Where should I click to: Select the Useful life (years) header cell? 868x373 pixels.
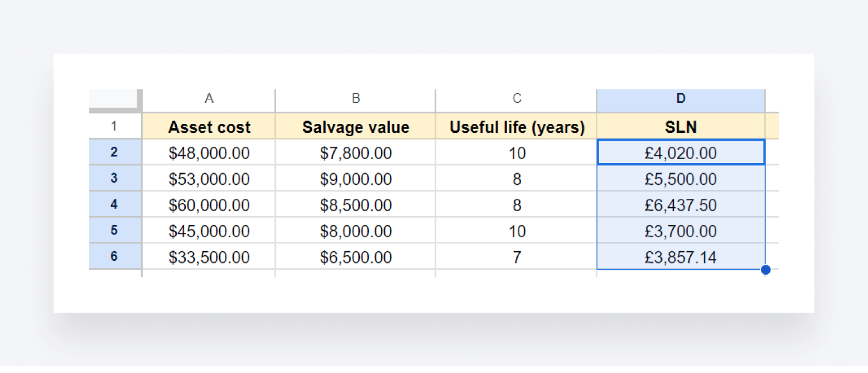[x=516, y=127]
